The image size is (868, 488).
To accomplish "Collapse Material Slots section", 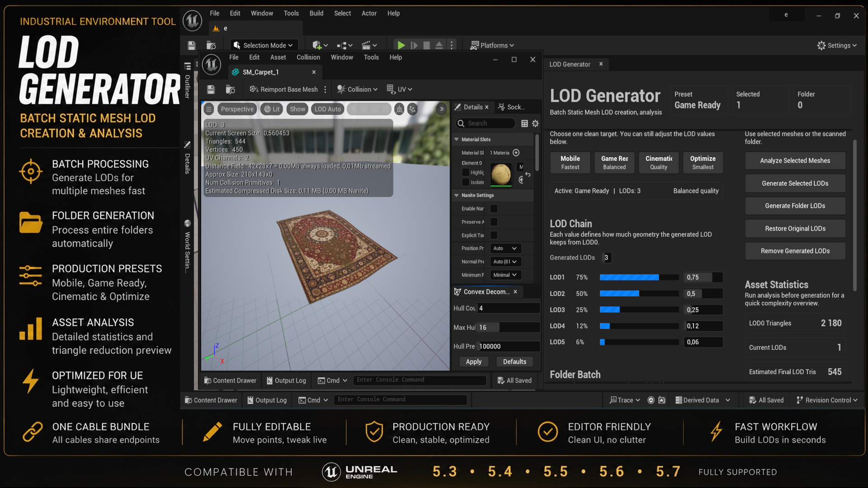I will (x=457, y=140).
